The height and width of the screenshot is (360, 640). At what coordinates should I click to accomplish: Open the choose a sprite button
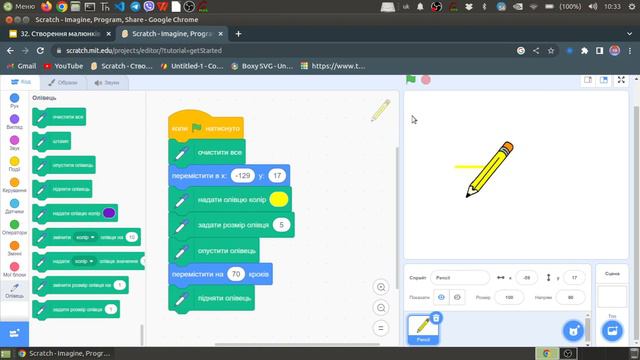(x=573, y=331)
